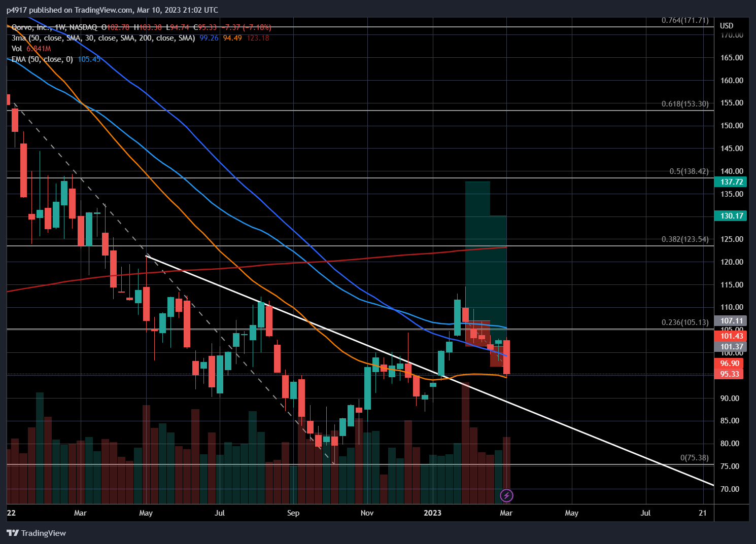Click the Nov label on time axis
756x544 pixels.
(367, 513)
